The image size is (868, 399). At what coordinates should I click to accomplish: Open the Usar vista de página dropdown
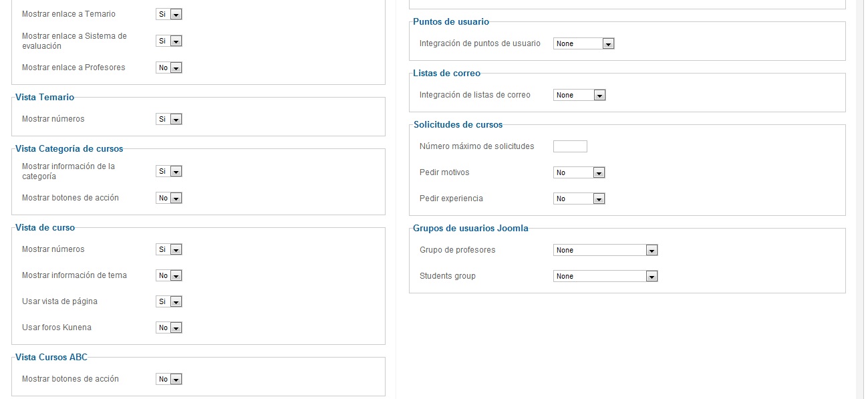[169, 301]
